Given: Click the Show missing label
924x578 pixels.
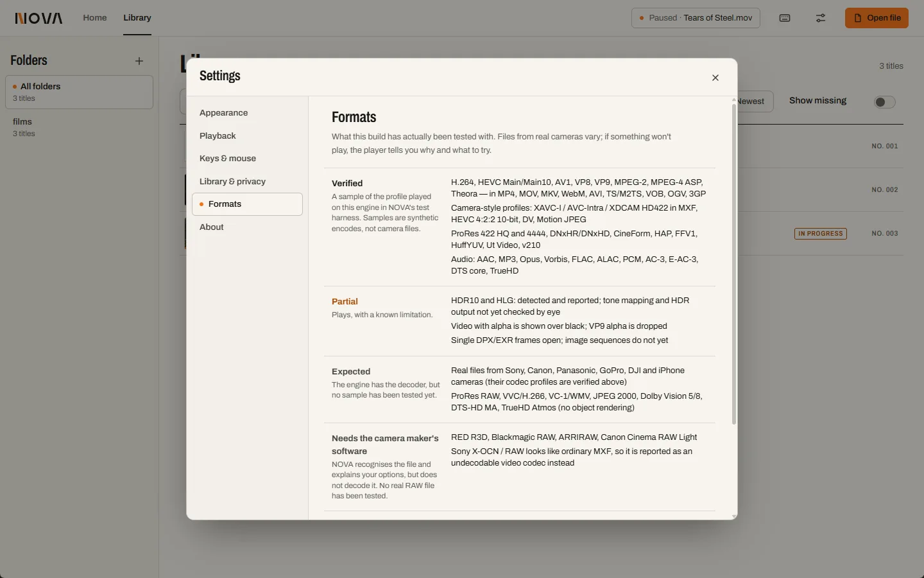Looking at the screenshot, I should point(818,101).
